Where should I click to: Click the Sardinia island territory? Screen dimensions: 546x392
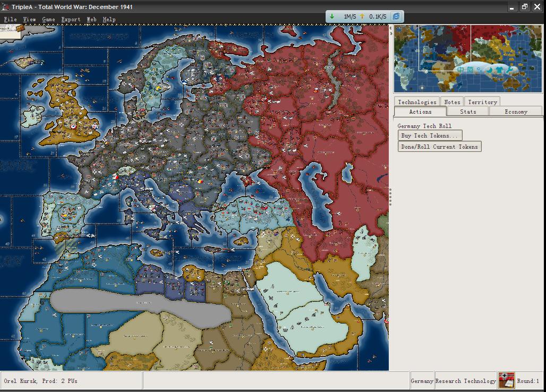click(x=128, y=216)
